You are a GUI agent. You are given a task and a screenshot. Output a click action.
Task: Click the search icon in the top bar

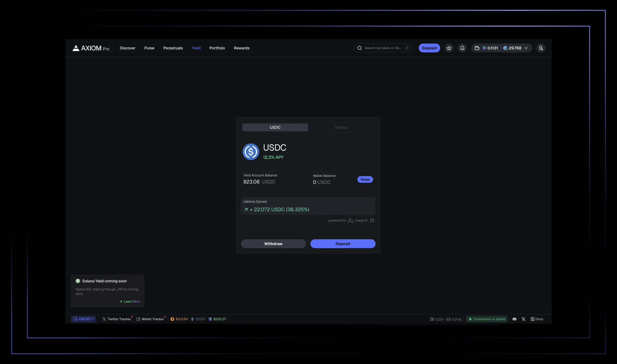[x=360, y=48]
